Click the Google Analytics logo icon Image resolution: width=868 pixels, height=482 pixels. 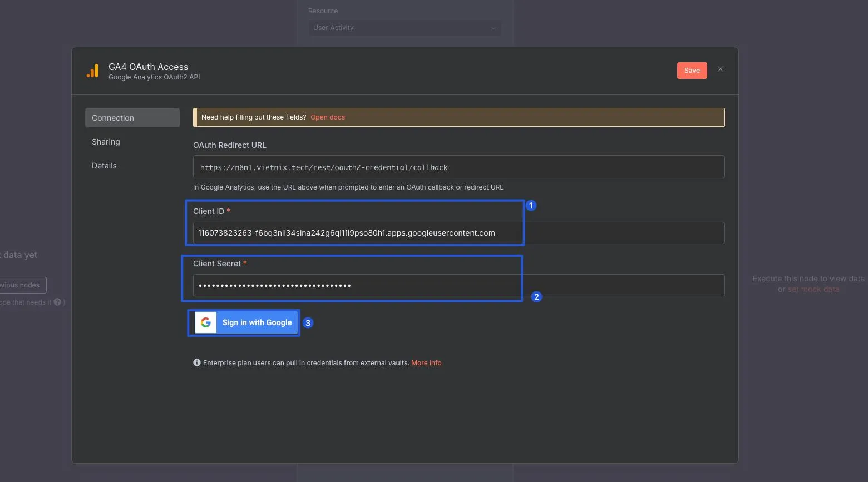coord(93,71)
